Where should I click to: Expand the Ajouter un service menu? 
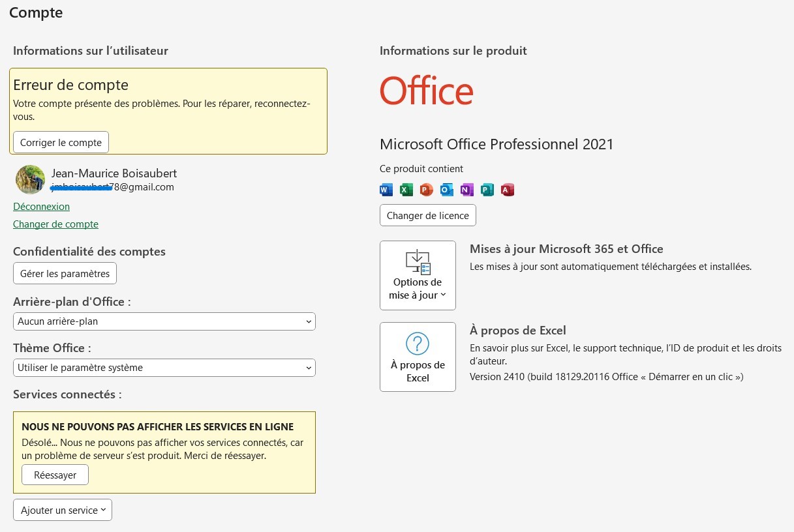click(x=62, y=509)
